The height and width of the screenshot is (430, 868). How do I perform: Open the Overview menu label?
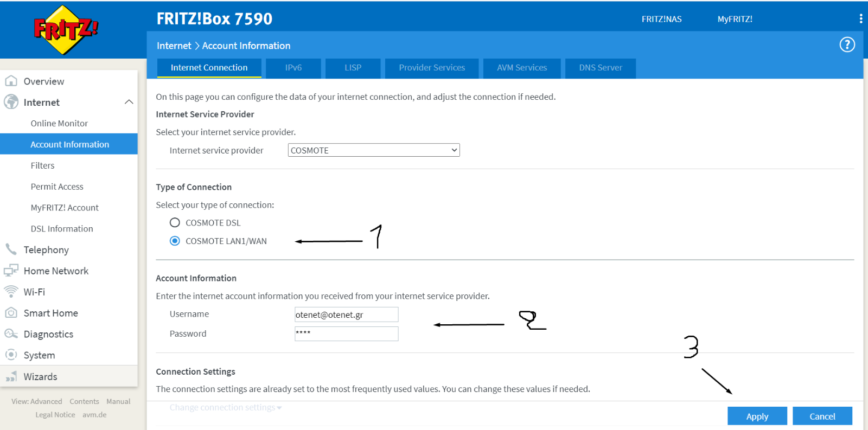pyautogui.click(x=44, y=81)
